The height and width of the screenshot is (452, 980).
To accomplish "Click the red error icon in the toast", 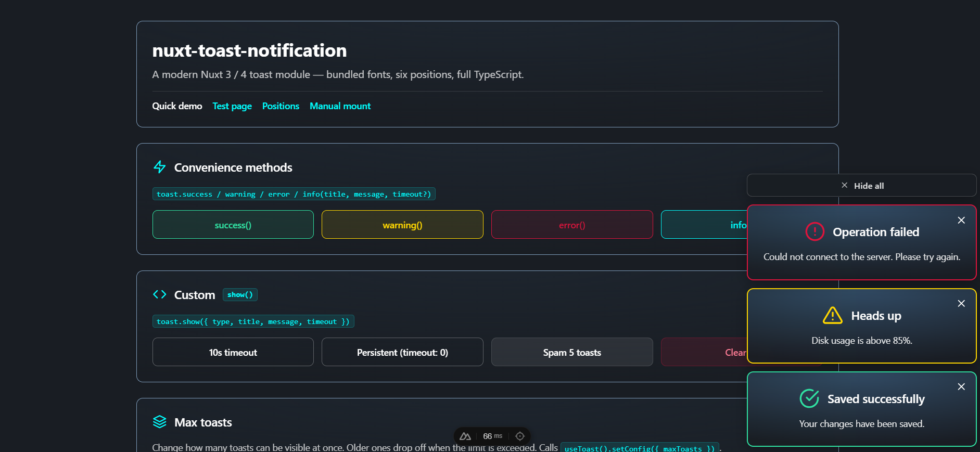I will (814, 231).
